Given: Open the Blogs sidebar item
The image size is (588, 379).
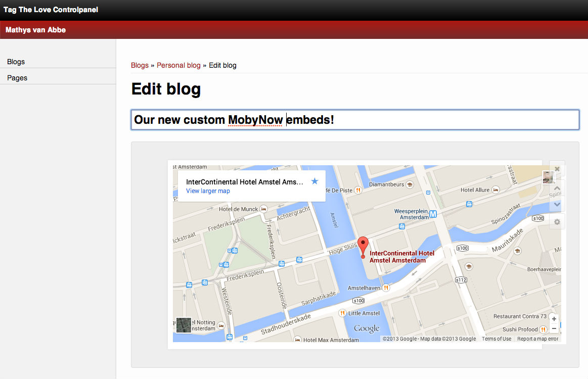Looking at the screenshot, I should [16, 62].
